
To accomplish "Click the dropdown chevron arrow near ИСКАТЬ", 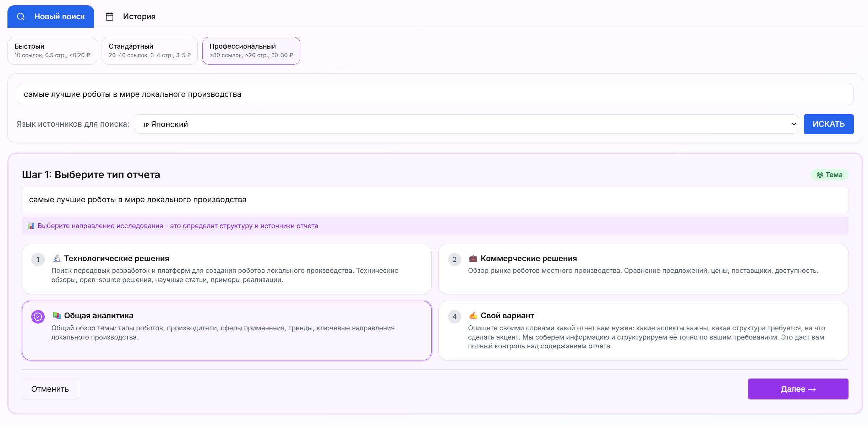I will point(794,124).
